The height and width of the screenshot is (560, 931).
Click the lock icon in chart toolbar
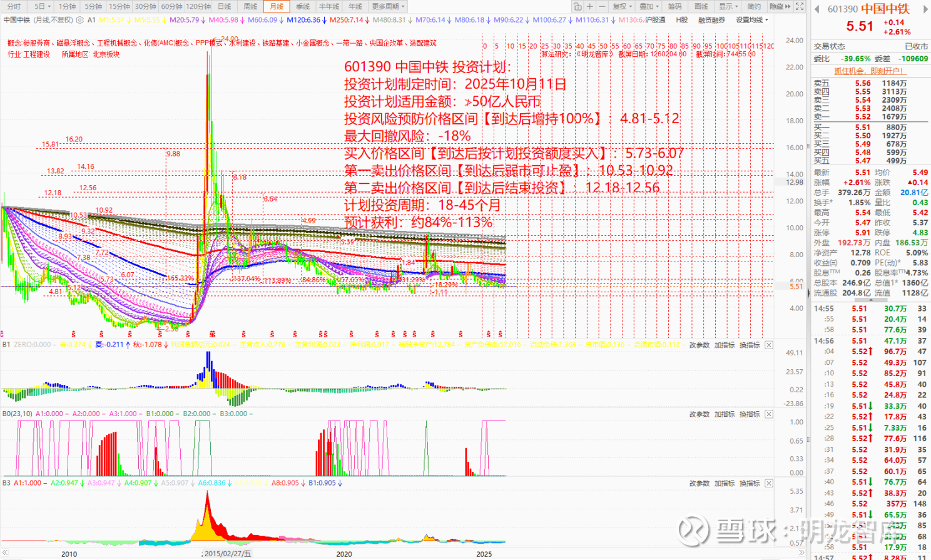coord(577,6)
